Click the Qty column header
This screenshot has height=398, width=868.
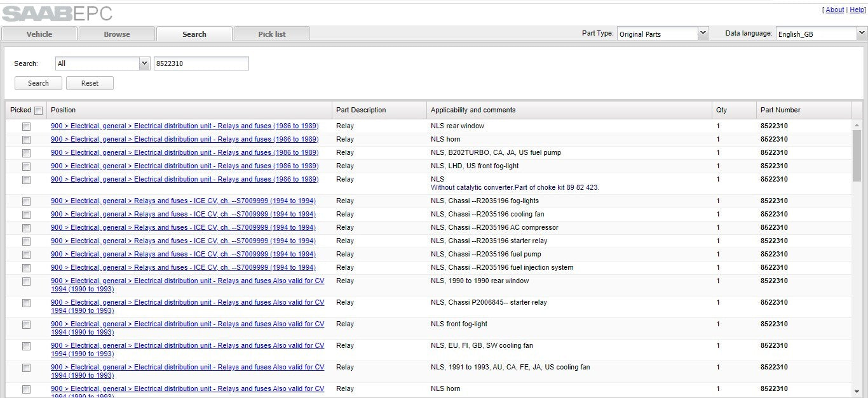[x=734, y=110]
